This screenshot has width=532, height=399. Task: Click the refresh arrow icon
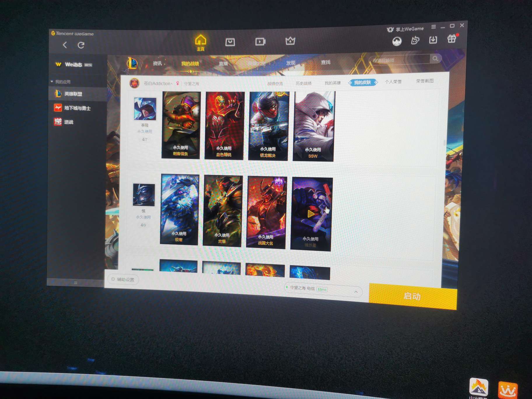(x=81, y=45)
